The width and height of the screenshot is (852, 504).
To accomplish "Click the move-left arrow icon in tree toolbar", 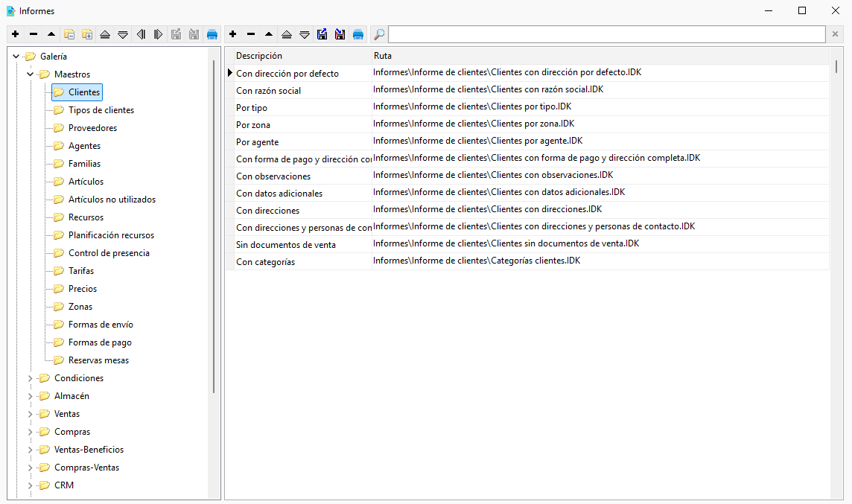I will point(141,34).
